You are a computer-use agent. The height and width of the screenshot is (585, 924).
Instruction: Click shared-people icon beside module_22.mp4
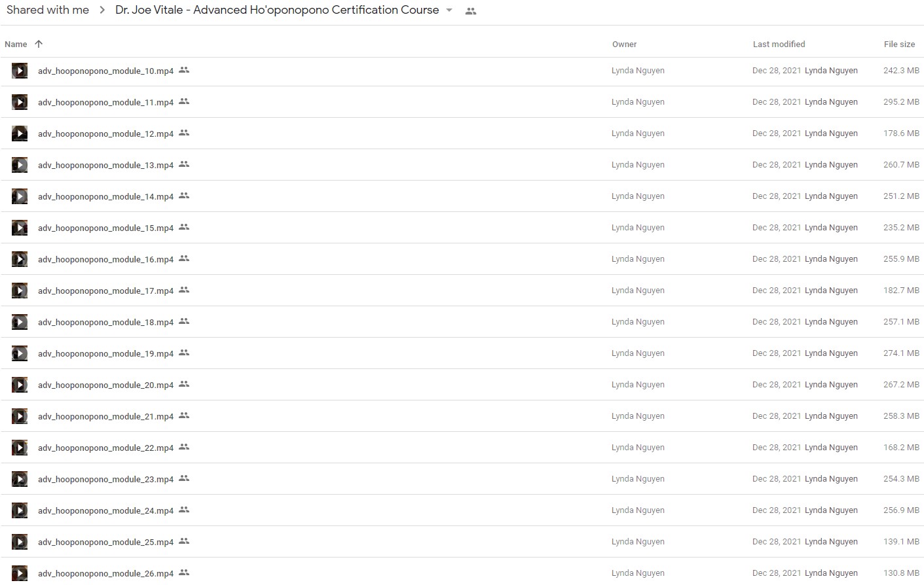coord(184,447)
